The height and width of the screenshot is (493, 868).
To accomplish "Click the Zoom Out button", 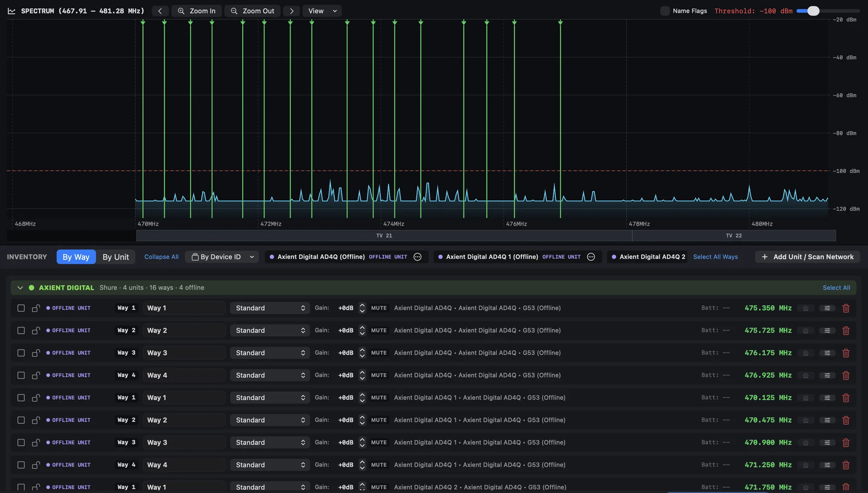I will (252, 11).
